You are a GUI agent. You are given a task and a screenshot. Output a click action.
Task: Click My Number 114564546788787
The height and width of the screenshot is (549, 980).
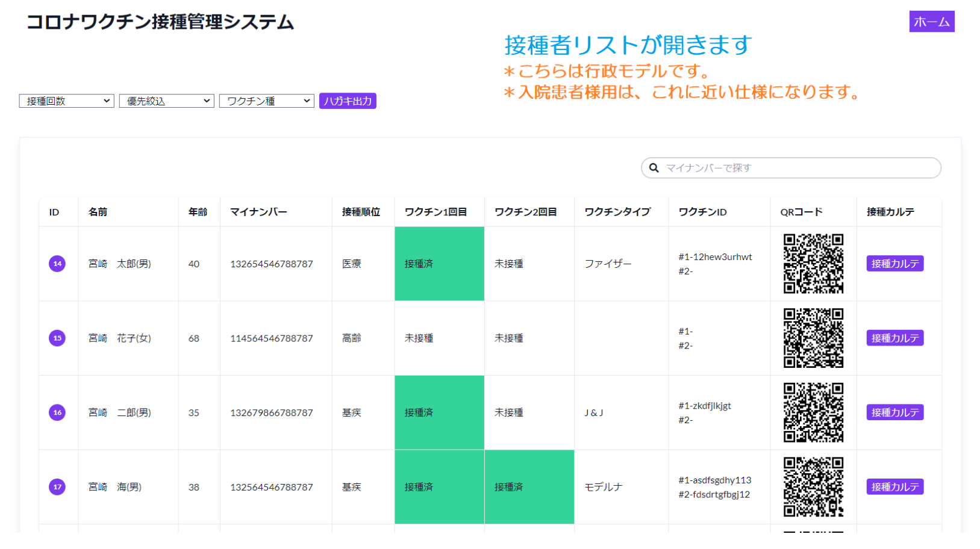272,338
